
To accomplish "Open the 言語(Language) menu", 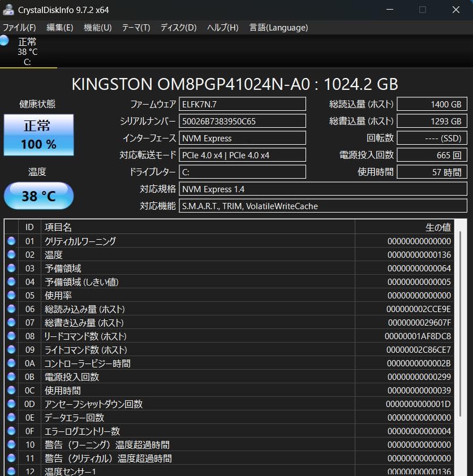I will click(x=278, y=27).
